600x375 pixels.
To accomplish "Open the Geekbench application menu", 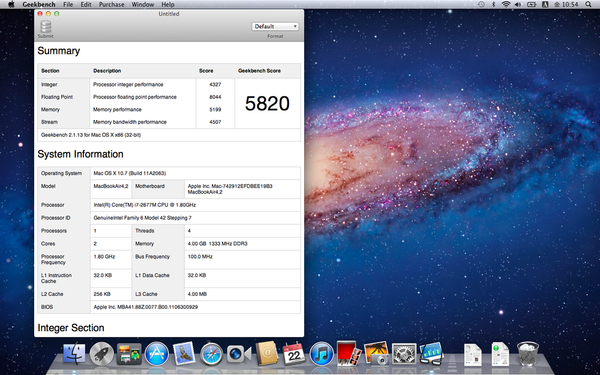I will [x=39, y=5].
